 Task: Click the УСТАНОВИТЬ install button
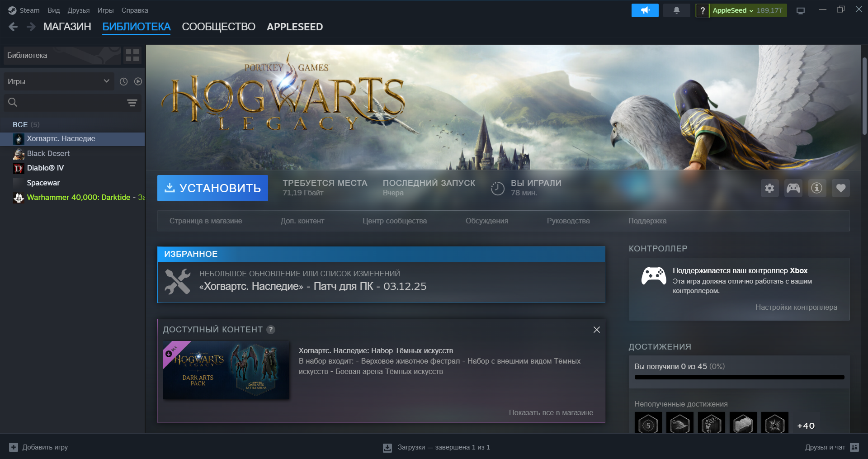tap(212, 188)
